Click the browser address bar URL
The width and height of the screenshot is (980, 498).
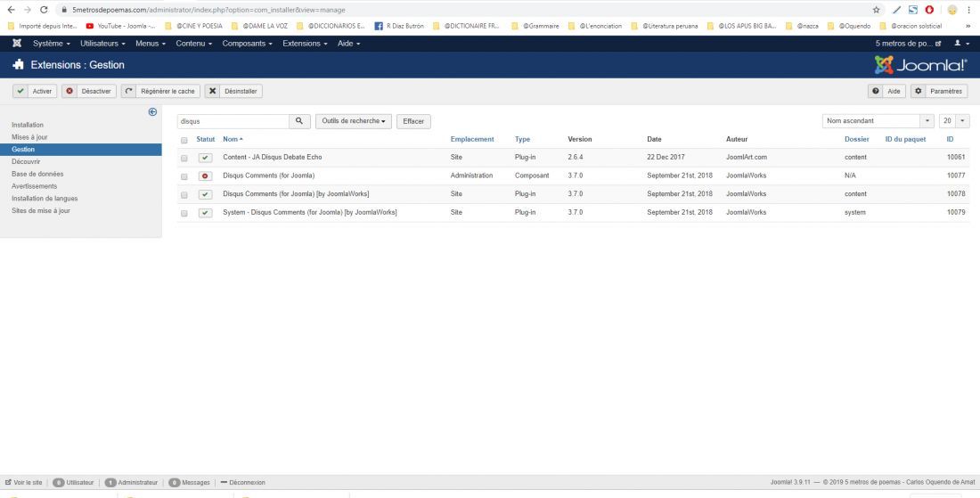pos(208,10)
